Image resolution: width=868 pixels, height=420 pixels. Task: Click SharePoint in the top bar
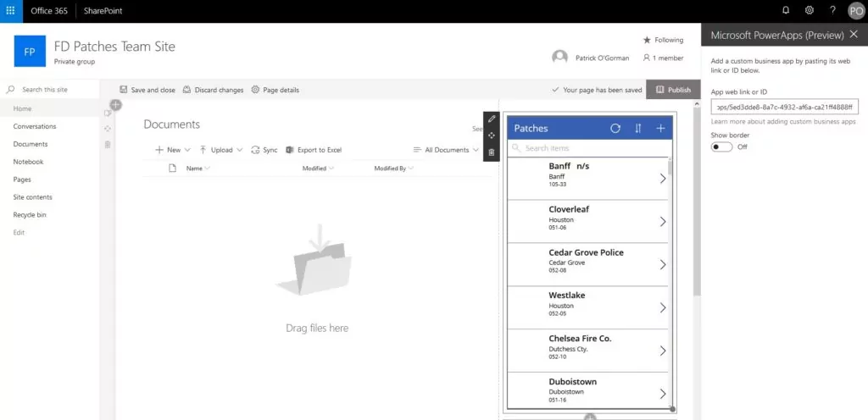103,10
